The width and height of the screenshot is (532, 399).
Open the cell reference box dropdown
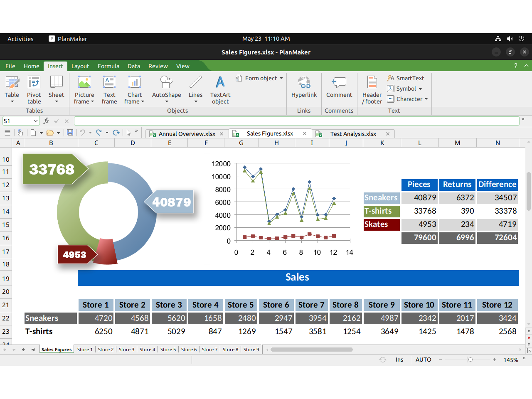[x=36, y=121]
